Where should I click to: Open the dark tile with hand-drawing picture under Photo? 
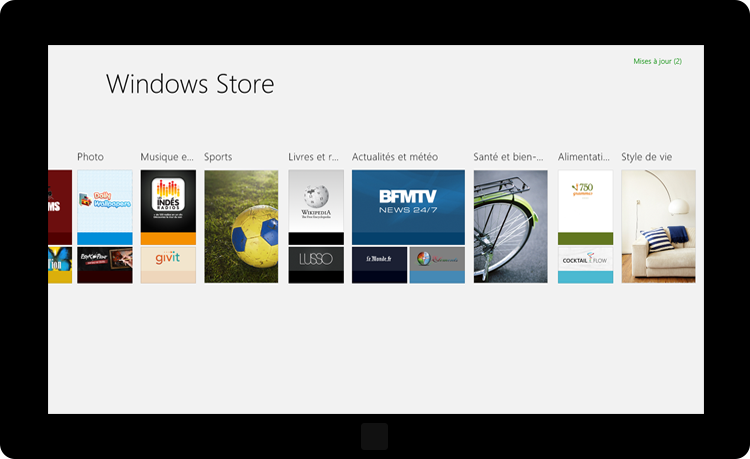tap(105, 265)
